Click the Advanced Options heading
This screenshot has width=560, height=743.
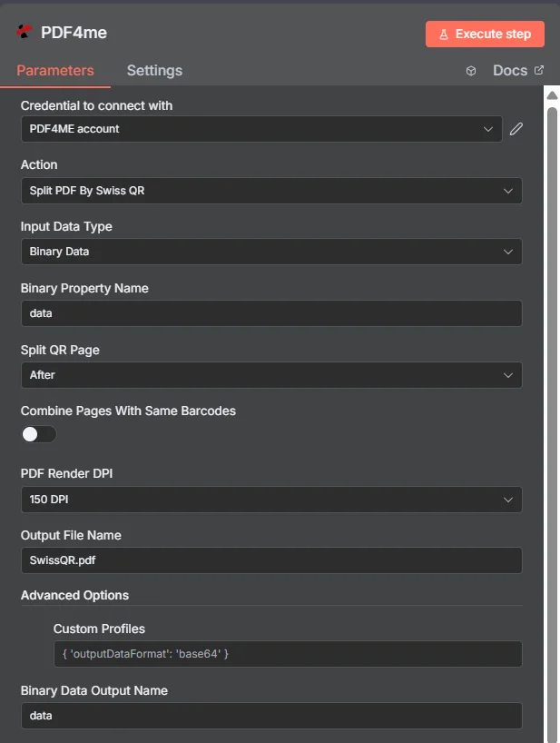pos(74,595)
